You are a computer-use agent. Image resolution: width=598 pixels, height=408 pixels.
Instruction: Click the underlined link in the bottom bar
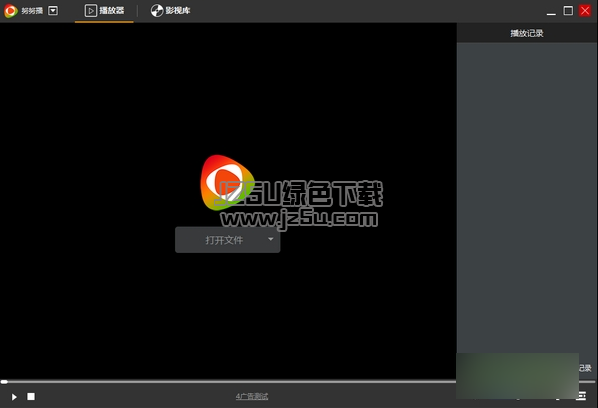252,397
